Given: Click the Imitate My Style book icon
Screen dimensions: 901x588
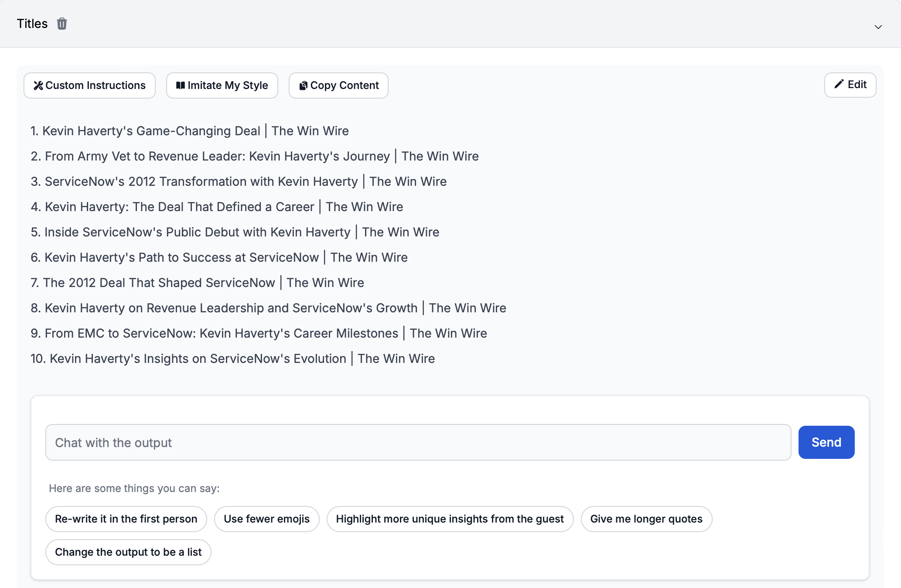Looking at the screenshot, I should tap(181, 85).
